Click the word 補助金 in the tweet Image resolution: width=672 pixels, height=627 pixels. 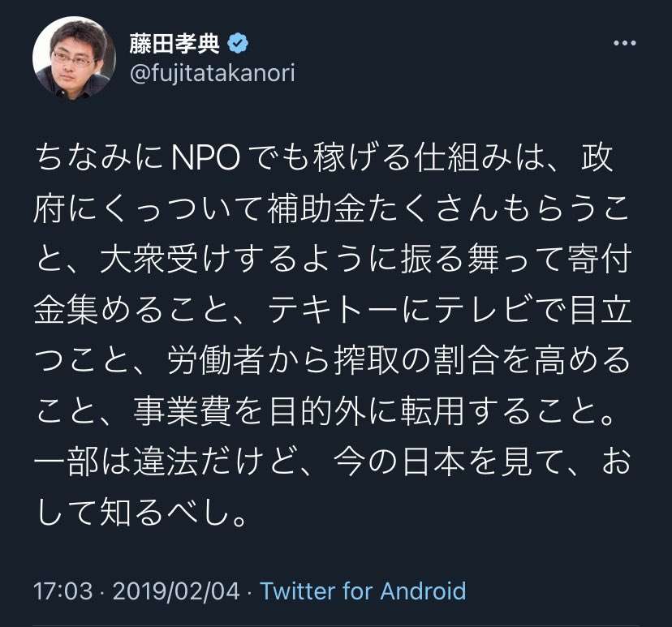(x=317, y=209)
